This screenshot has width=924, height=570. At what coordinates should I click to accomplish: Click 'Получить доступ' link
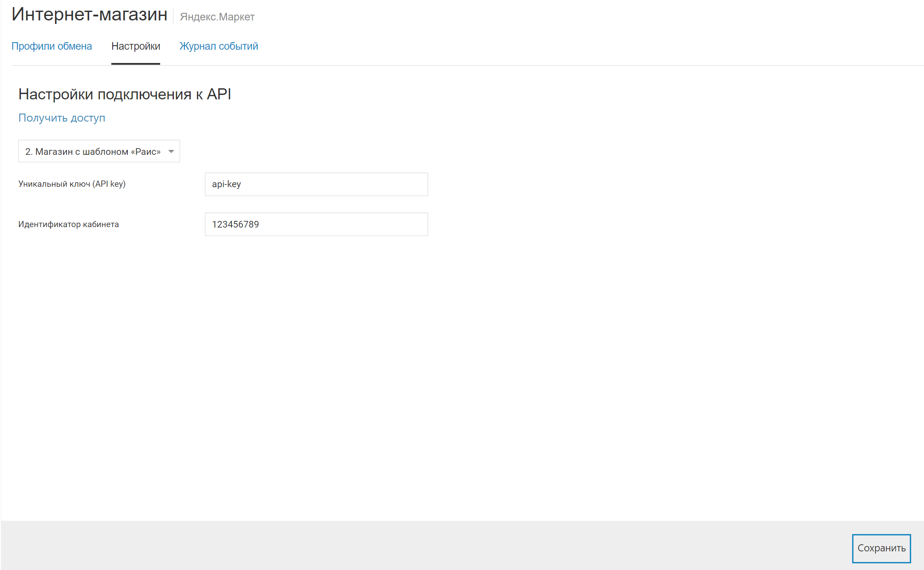point(62,118)
